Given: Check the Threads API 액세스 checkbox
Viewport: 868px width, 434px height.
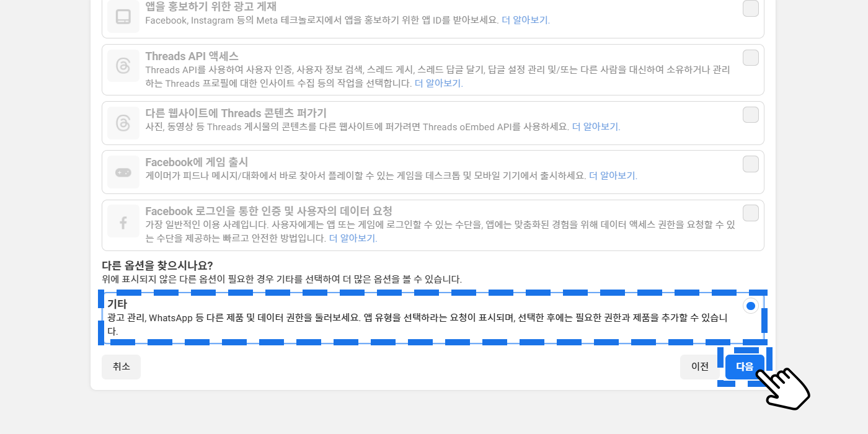Looking at the screenshot, I should click(x=751, y=58).
